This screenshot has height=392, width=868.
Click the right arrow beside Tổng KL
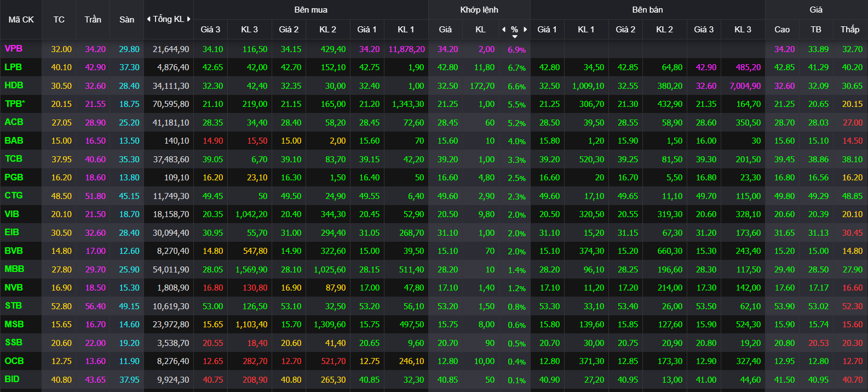[x=189, y=19]
